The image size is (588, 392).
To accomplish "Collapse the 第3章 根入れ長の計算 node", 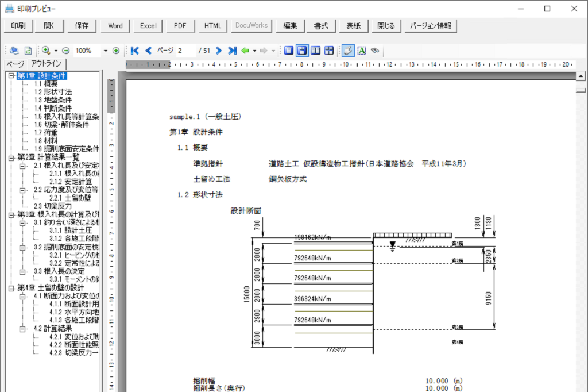I will pos(11,214).
